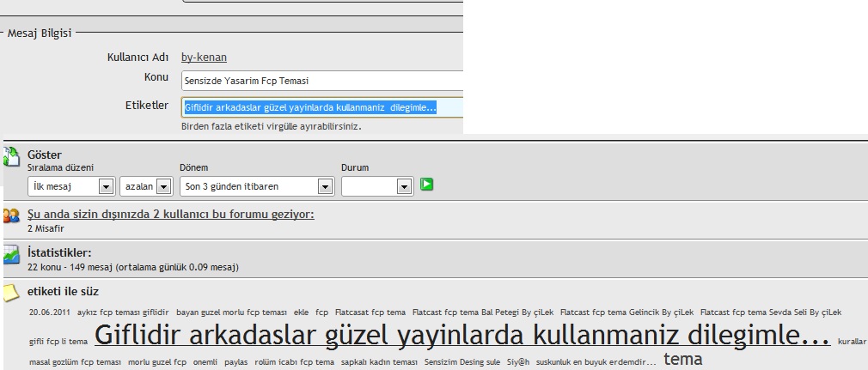Open the empty Durum dropdown

coord(377,186)
